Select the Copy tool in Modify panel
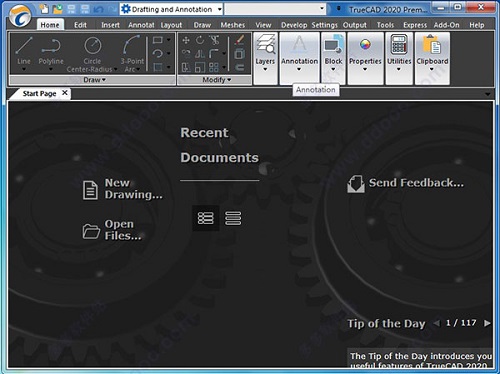The width and height of the screenshot is (500, 374). (x=186, y=53)
